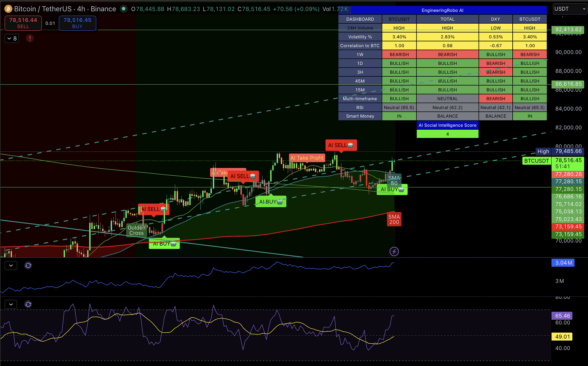Screen dimensions: 588x366
Task: Click the 15M row label
Action: (360, 90)
